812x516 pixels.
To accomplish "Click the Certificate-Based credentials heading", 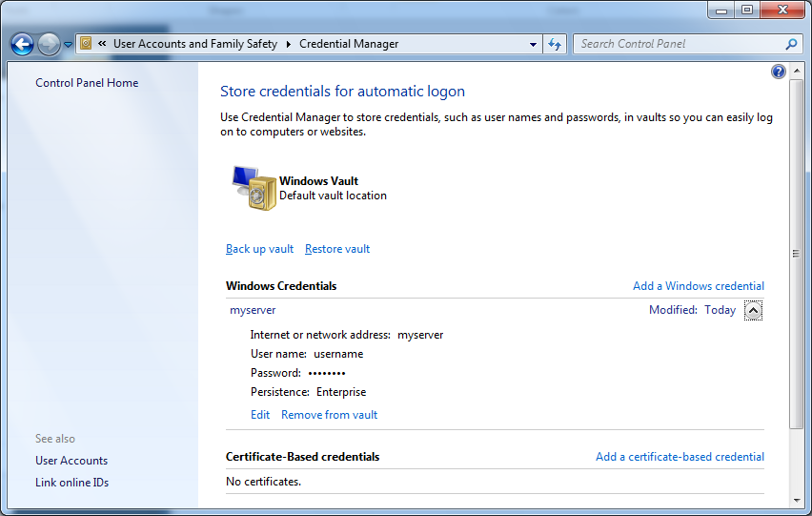I will pos(302,457).
